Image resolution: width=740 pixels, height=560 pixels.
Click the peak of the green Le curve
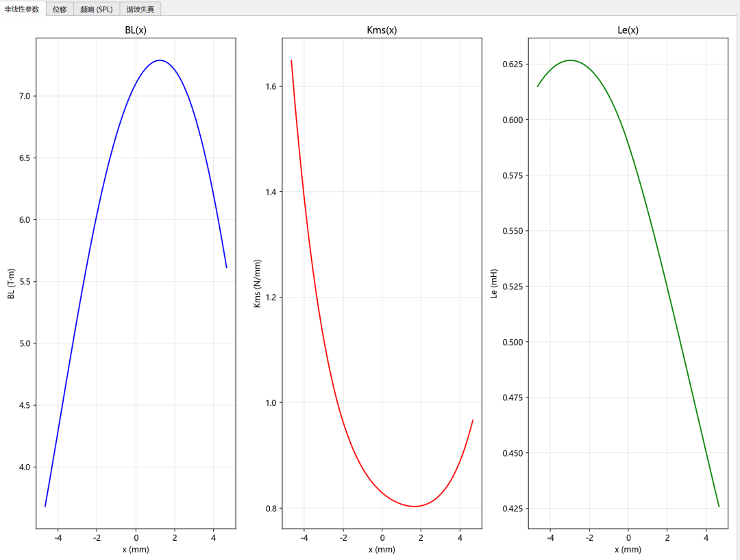click(x=569, y=60)
